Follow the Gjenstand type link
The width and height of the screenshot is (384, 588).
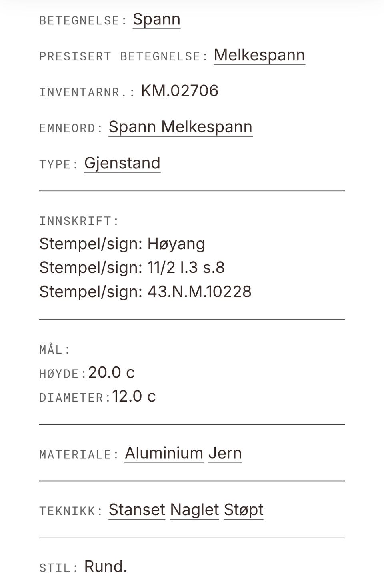click(x=122, y=163)
